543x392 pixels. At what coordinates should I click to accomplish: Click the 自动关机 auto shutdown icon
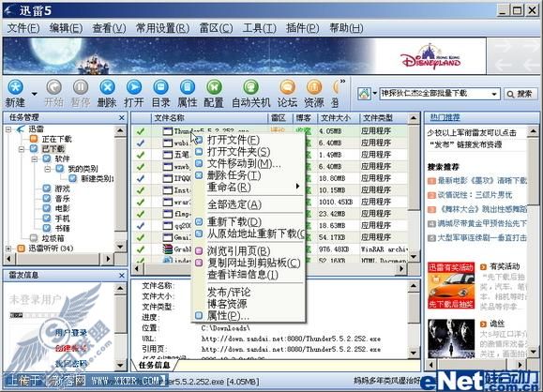click(250, 87)
